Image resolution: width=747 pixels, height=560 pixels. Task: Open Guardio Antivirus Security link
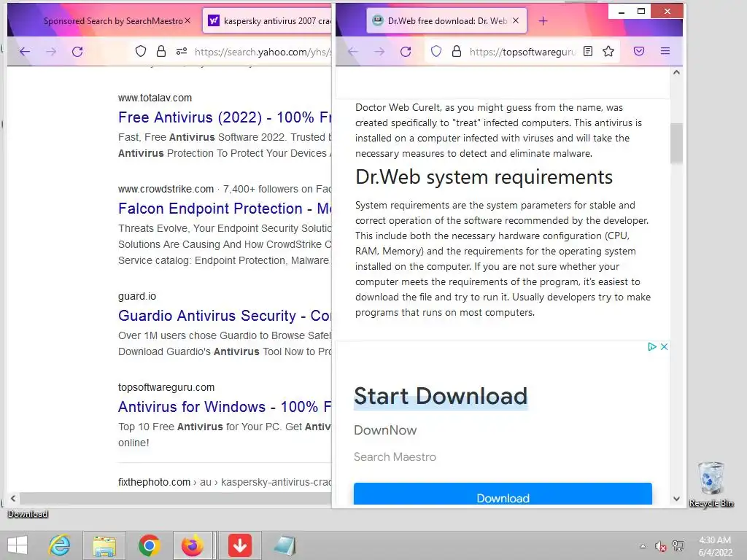coord(225,316)
